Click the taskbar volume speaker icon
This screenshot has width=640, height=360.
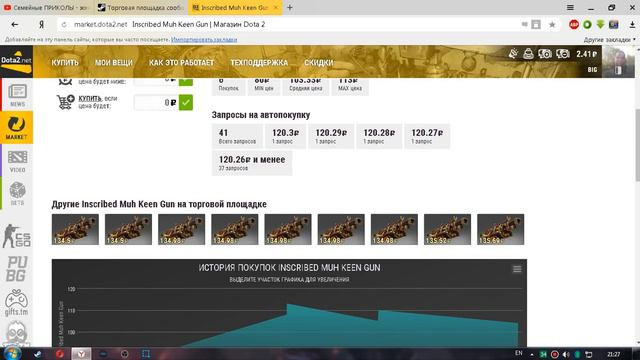566,354
